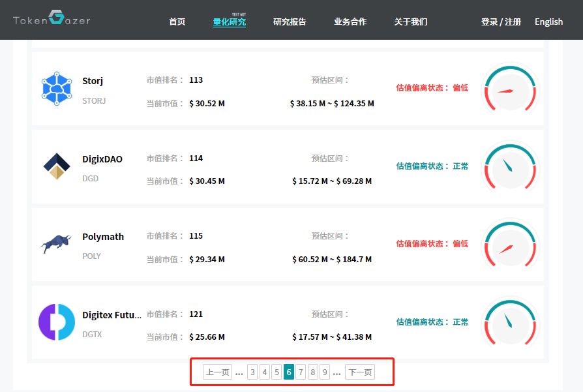Viewport: 583px width, 392px height.
Task: Click the DGTX ticker symbol
Action: tap(92, 335)
